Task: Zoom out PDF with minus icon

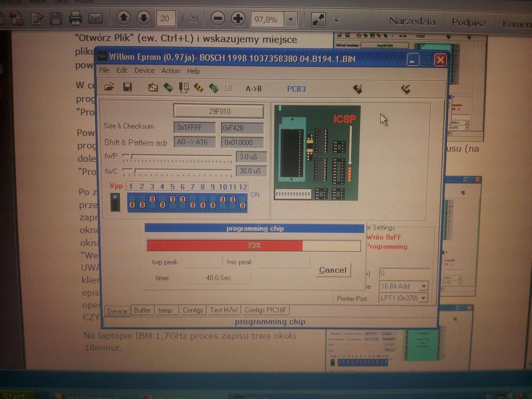Action: (x=218, y=19)
